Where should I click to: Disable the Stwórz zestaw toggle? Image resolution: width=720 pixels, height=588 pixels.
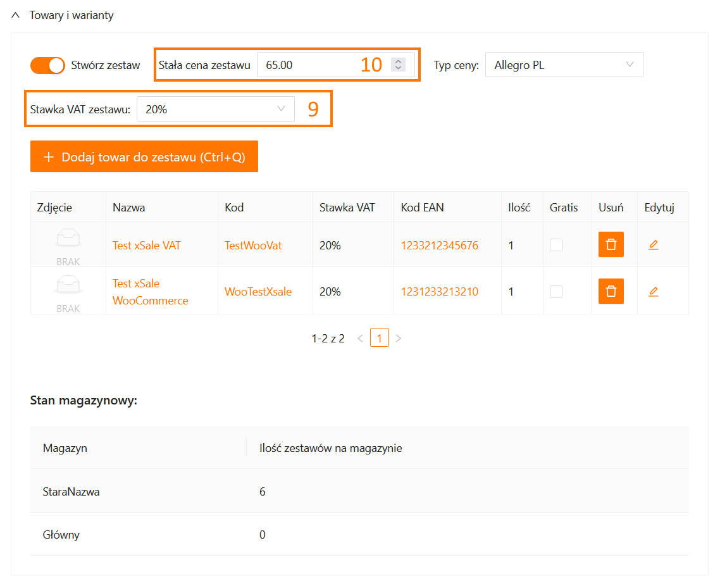point(47,65)
